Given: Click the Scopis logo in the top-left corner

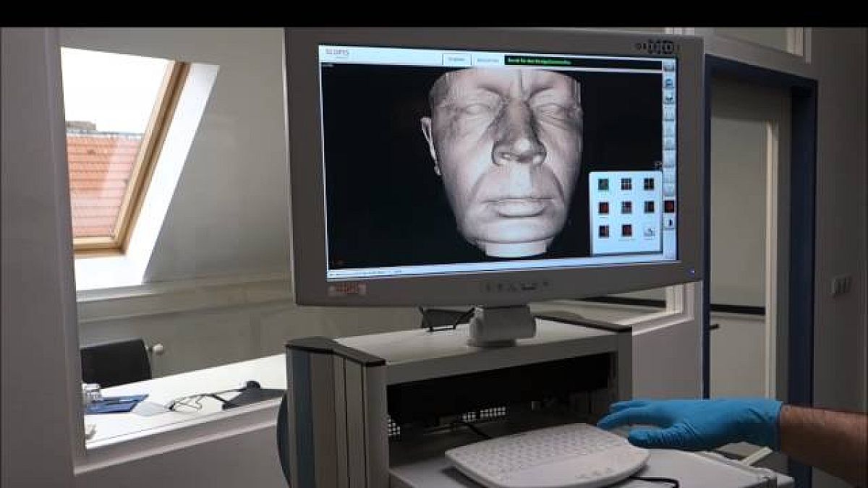Looking at the screenshot, I should pyautogui.click(x=337, y=53).
